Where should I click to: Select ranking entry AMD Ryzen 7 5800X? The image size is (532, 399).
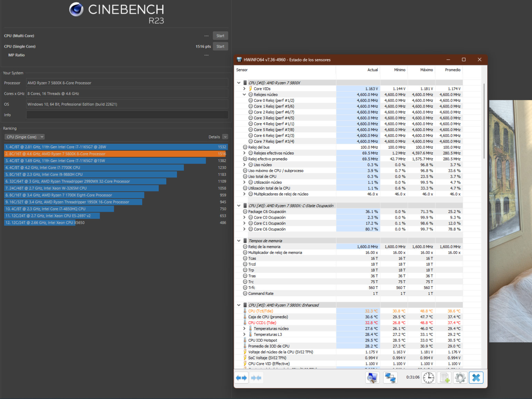[x=116, y=154]
